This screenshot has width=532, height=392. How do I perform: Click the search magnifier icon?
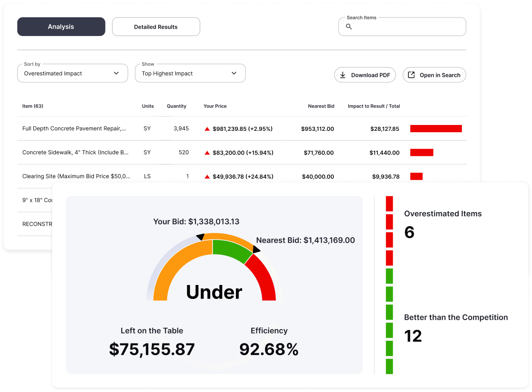pos(349,27)
